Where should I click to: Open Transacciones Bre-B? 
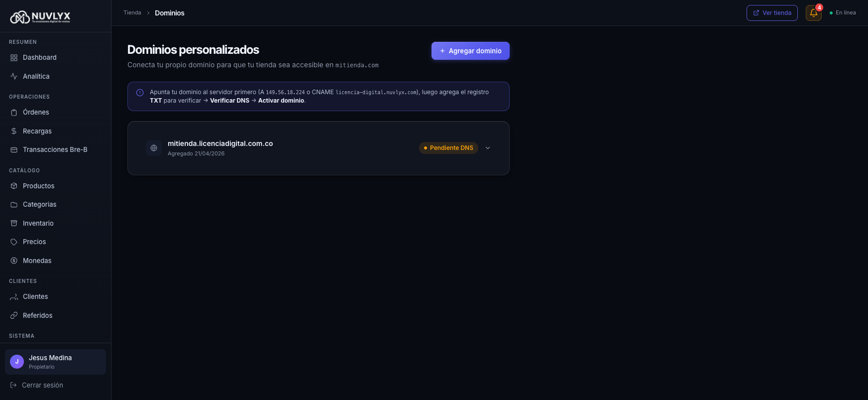55,149
